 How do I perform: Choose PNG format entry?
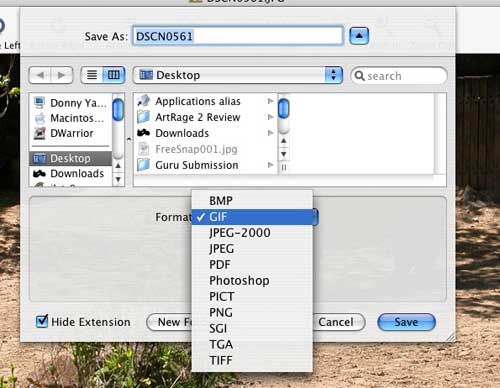tap(252, 313)
